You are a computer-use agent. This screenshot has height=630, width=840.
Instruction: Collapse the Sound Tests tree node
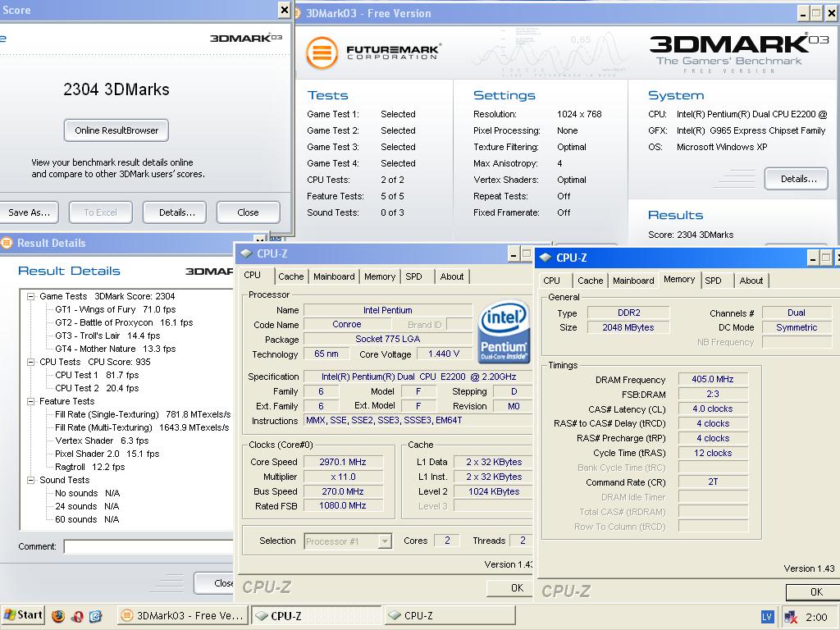coord(31,480)
